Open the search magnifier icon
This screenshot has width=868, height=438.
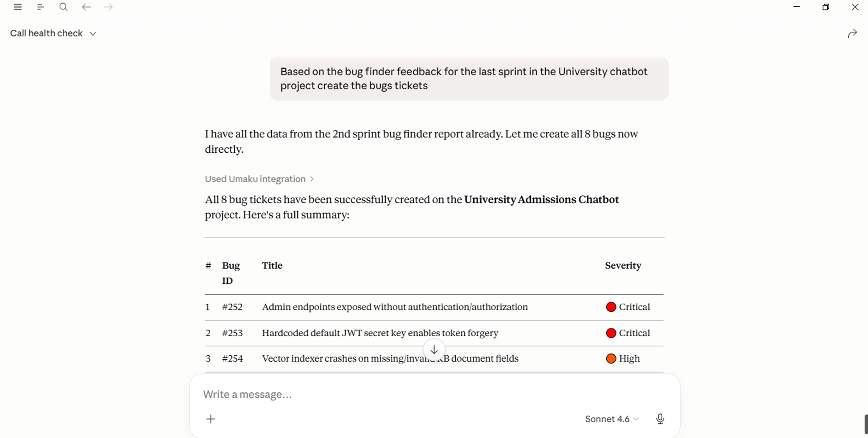click(x=63, y=7)
